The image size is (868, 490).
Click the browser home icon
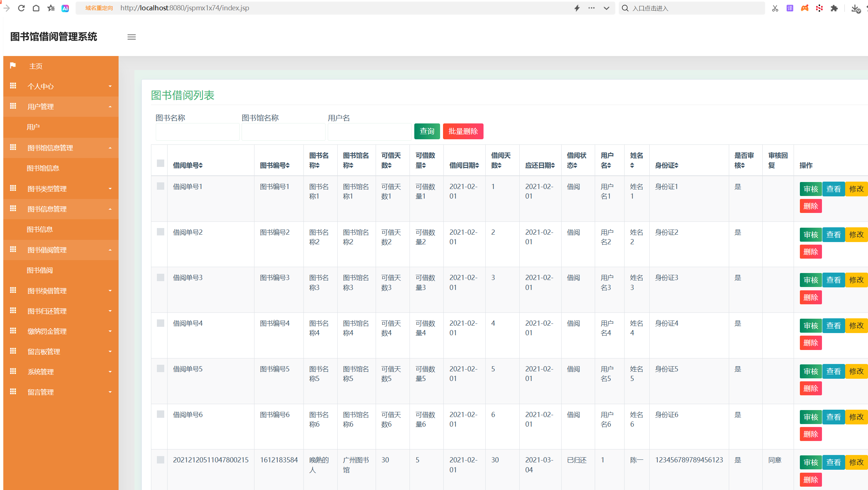[x=36, y=8]
